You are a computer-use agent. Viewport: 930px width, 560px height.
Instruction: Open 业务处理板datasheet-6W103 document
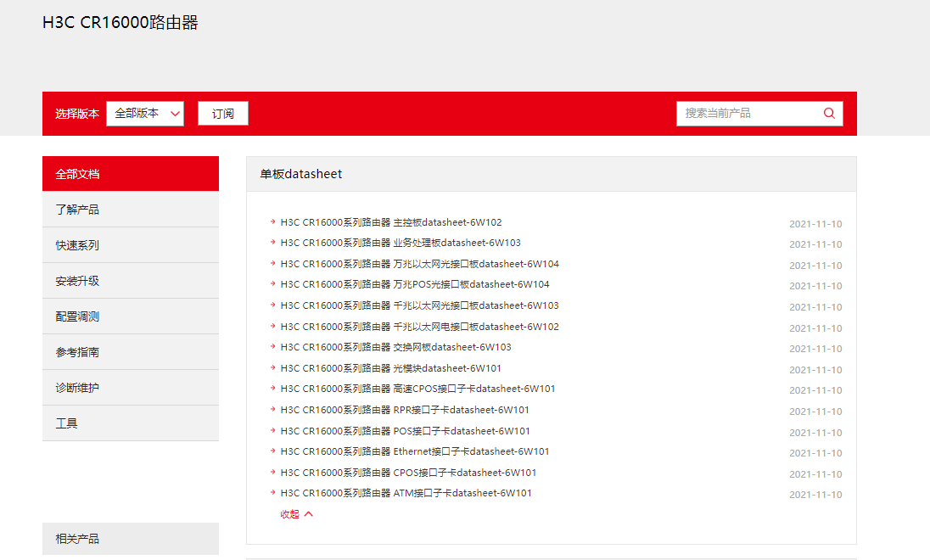[x=401, y=243]
